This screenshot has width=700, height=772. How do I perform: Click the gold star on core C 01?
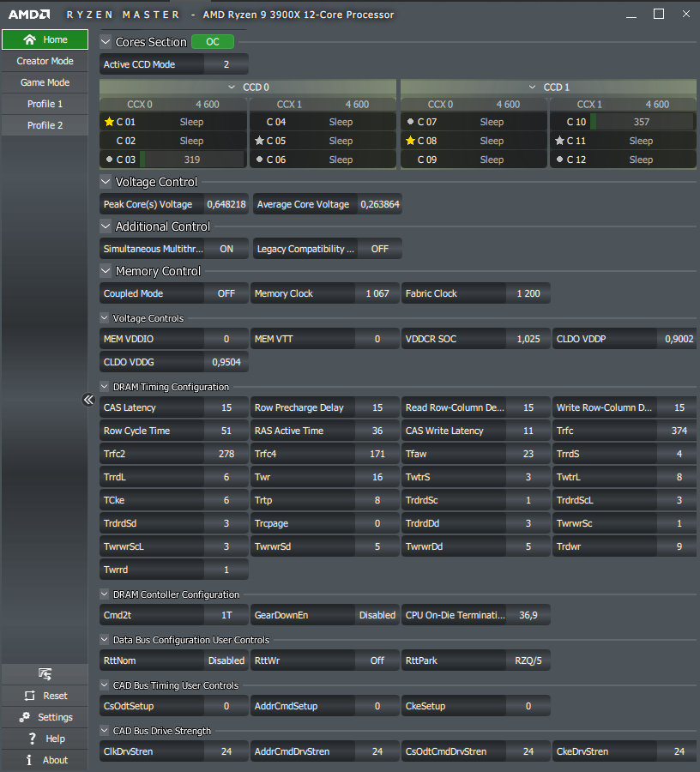(x=109, y=122)
